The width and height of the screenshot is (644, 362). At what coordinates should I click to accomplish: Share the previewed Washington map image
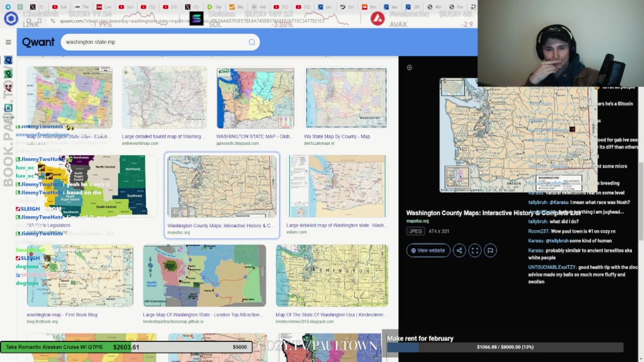pos(459,250)
